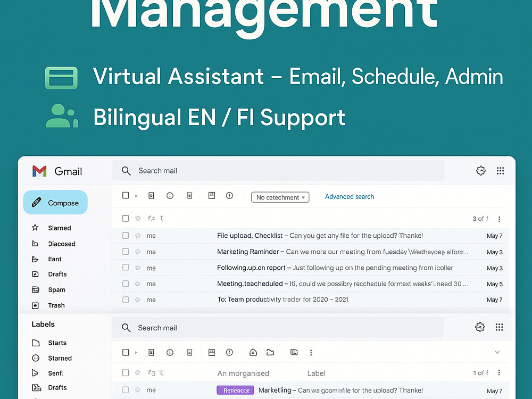Open select dropdown arrow in lower toolbar
The width and height of the screenshot is (532, 399).
[136, 353]
